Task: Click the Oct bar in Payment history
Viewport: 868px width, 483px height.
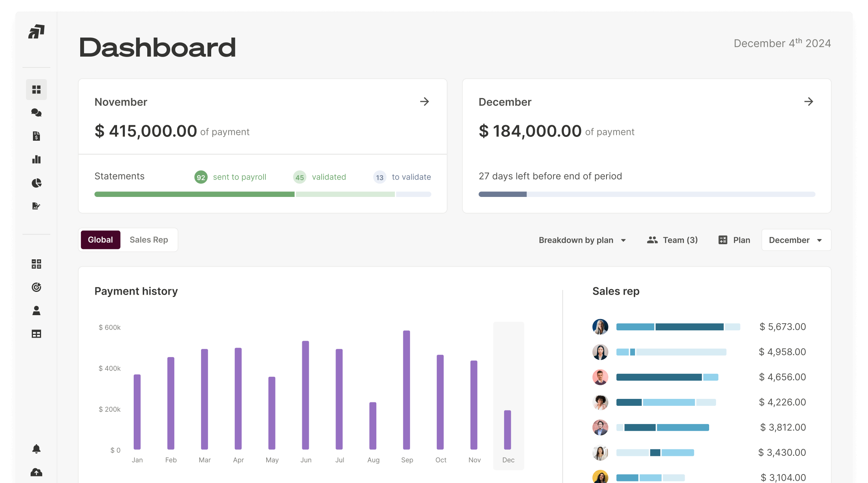Action: pyautogui.click(x=440, y=402)
